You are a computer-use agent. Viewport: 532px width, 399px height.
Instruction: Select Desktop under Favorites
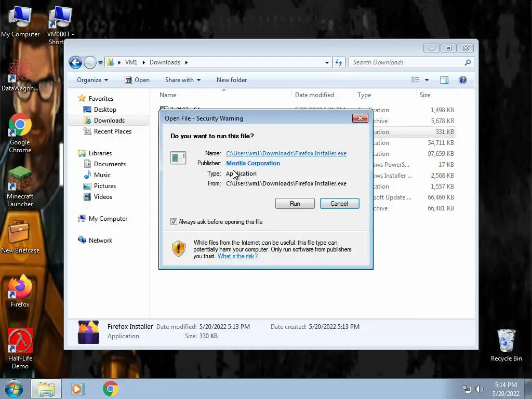click(105, 110)
